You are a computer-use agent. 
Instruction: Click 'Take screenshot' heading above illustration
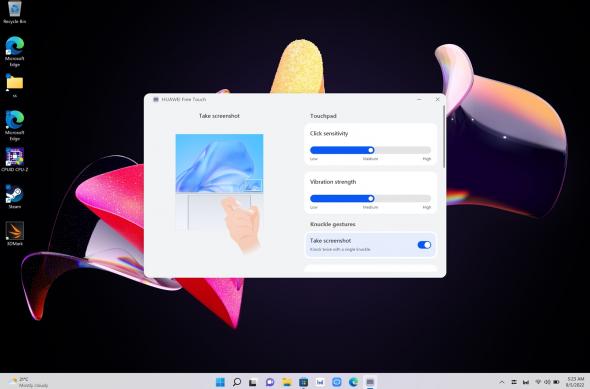[219, 116]
